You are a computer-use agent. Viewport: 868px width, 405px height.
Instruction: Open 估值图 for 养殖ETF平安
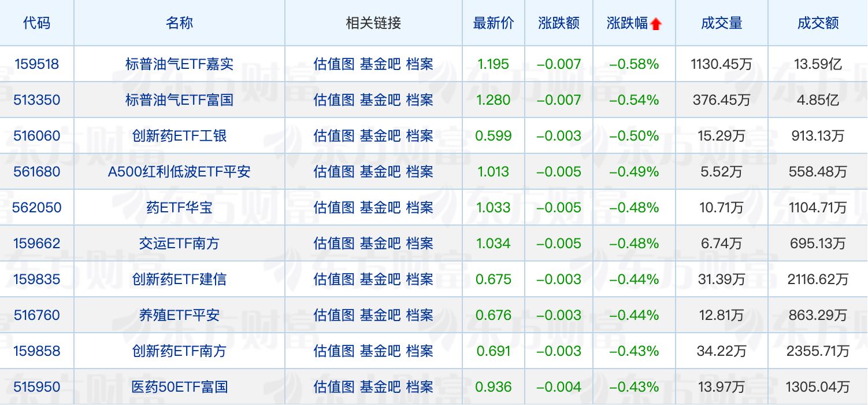coord(334,315)
